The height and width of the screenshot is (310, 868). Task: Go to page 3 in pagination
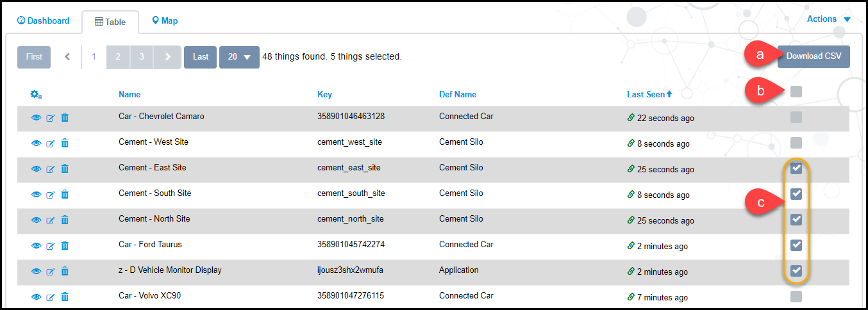click(142, 57)
